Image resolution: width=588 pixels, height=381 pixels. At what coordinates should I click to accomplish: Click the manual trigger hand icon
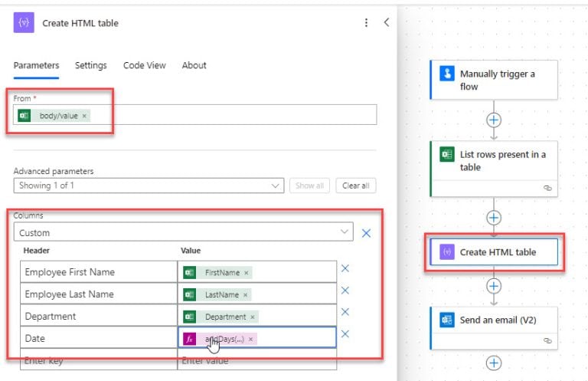(447, 73)
